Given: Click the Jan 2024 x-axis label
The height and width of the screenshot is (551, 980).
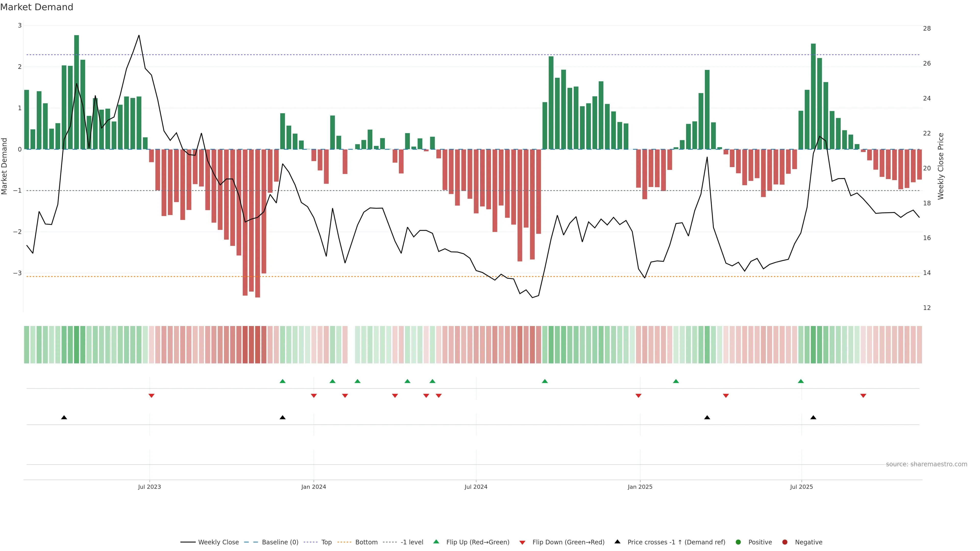Looking at the screenshot, I should 313,487.
